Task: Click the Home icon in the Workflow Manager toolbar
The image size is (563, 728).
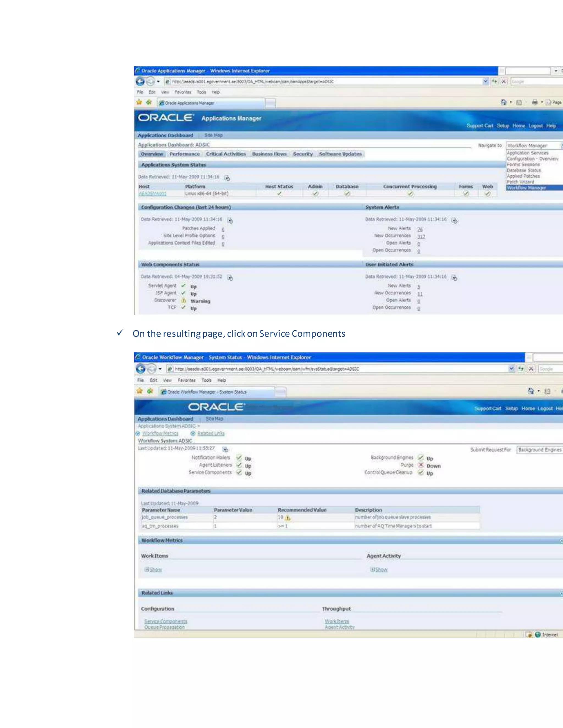Action: [x=531, y=391]
